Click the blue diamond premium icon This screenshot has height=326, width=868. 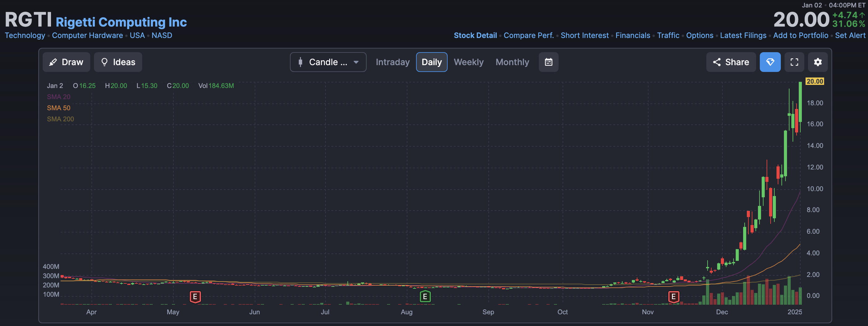(770, 62)
